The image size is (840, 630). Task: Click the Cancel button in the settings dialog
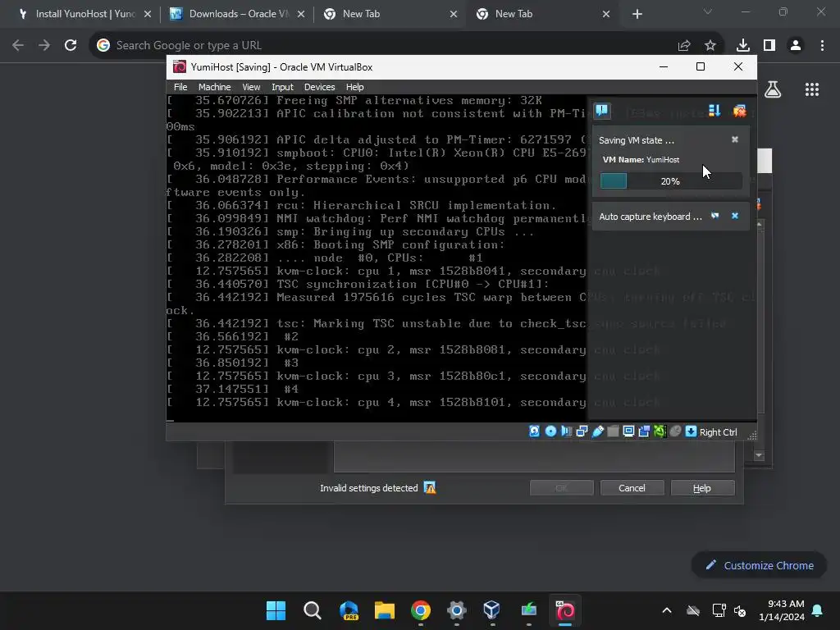(x=632, y=488)
